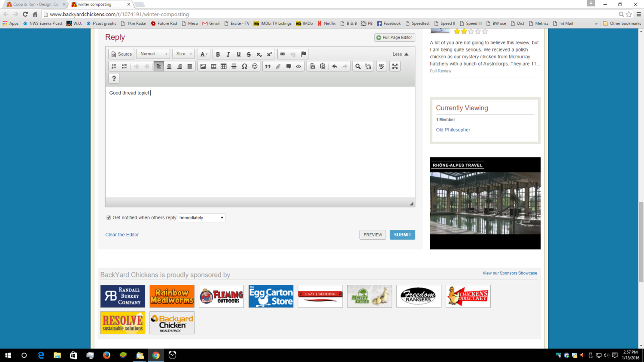Insert a block quote
This screenshot has height=362, width=644.
267,66
